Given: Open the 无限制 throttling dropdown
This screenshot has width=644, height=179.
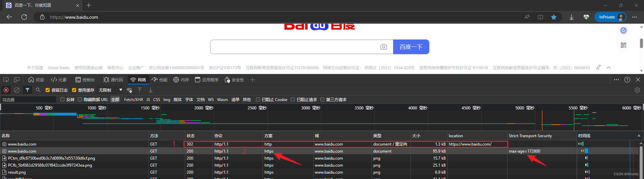Looking at the screenshot, I should coord(110,90).
